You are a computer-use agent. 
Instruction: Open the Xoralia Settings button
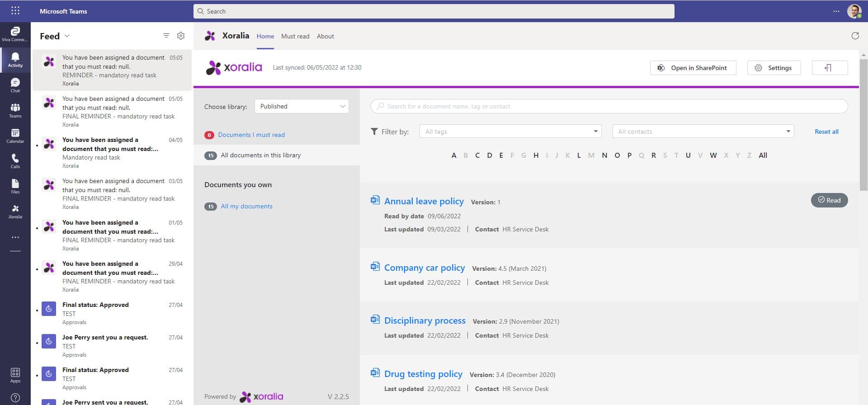pyautogui.click(x=774, y=68)
